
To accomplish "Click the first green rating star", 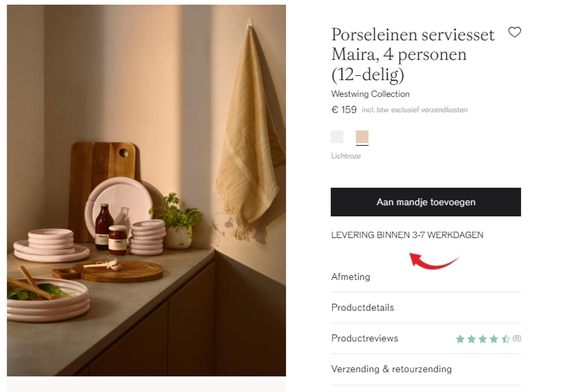I will [460, 339].
